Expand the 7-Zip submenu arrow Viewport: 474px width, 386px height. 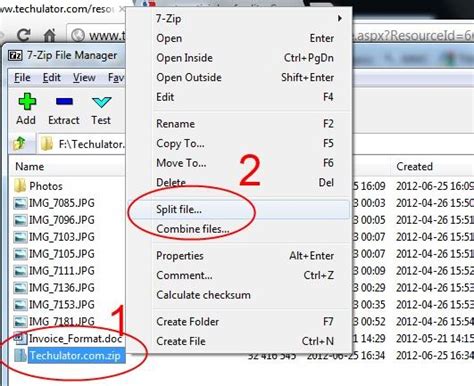339,18
